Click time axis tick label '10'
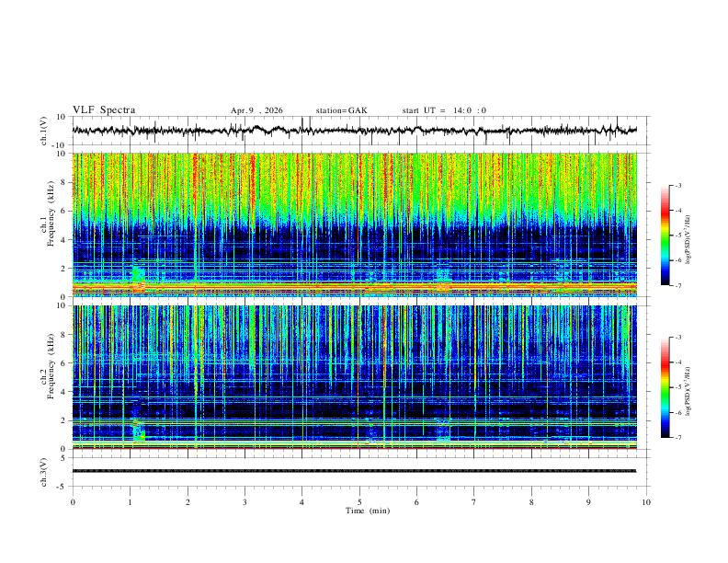Screen dimensions: 728x563 pyautogui.click(x=646, y=502)
